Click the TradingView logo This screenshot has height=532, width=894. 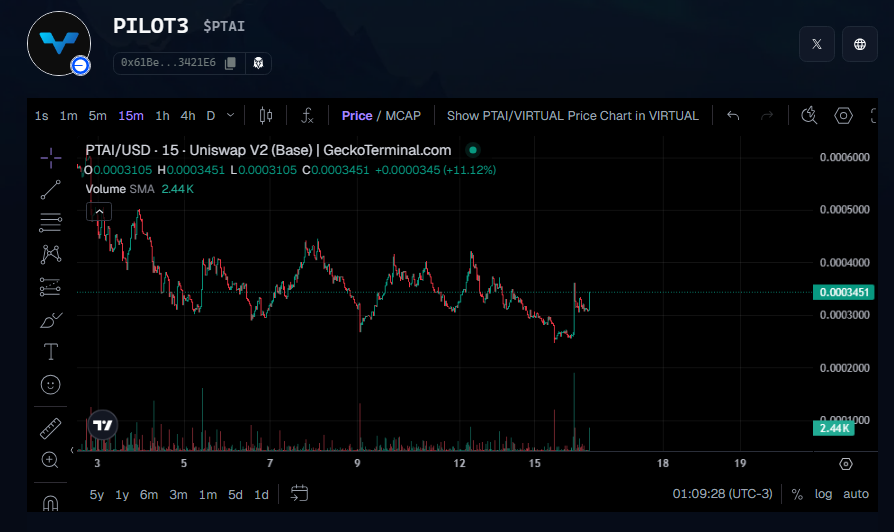pyautogui.click(x=103, y=425)
